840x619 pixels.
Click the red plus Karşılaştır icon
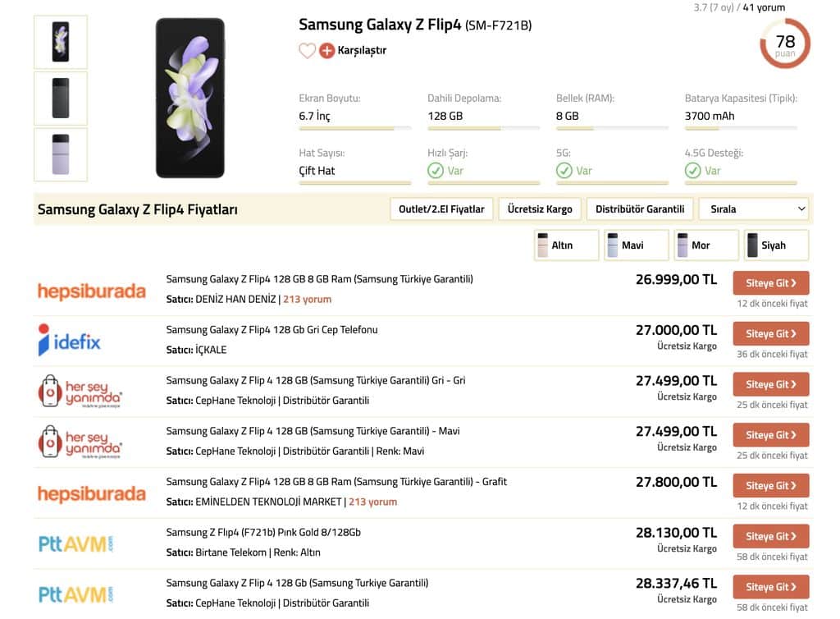coord(326,50)
